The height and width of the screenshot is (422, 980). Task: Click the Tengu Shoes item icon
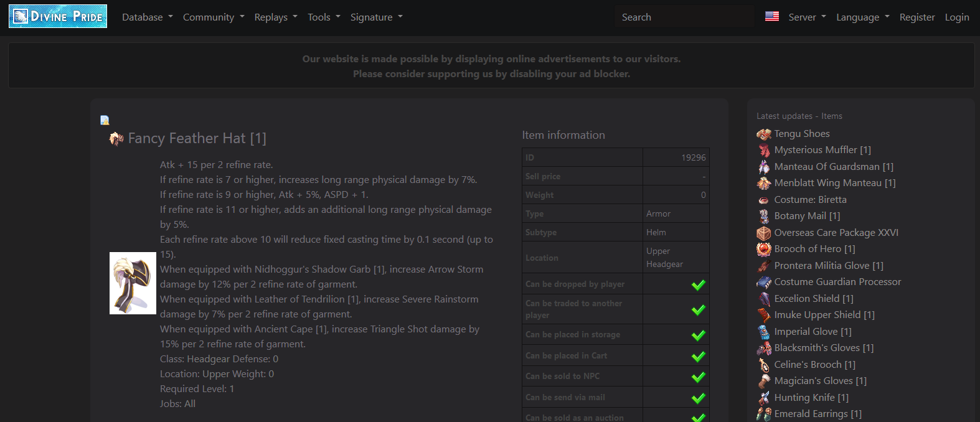764,134
